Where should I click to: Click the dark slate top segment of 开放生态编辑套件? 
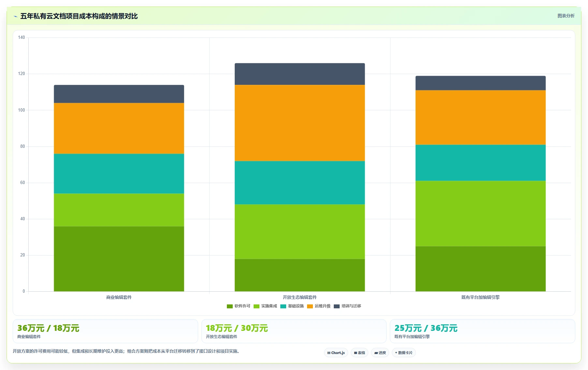point(300,74)
